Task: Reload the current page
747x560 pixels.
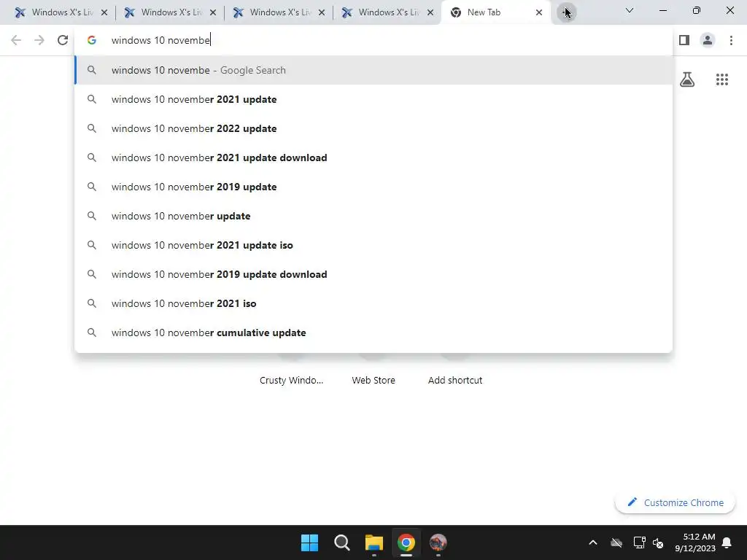Action: (63, 40)
